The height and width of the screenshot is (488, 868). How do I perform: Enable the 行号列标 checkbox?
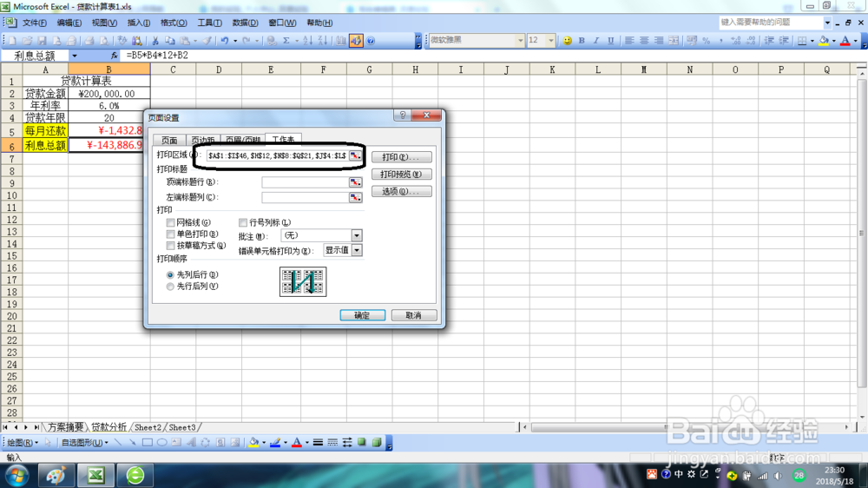pyautogui.click(x=242, y=222)
